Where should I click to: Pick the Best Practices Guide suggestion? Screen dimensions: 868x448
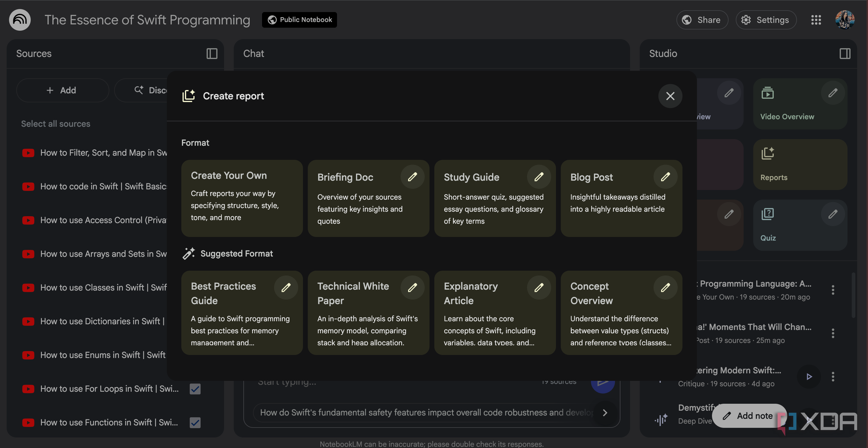[242, 313]
